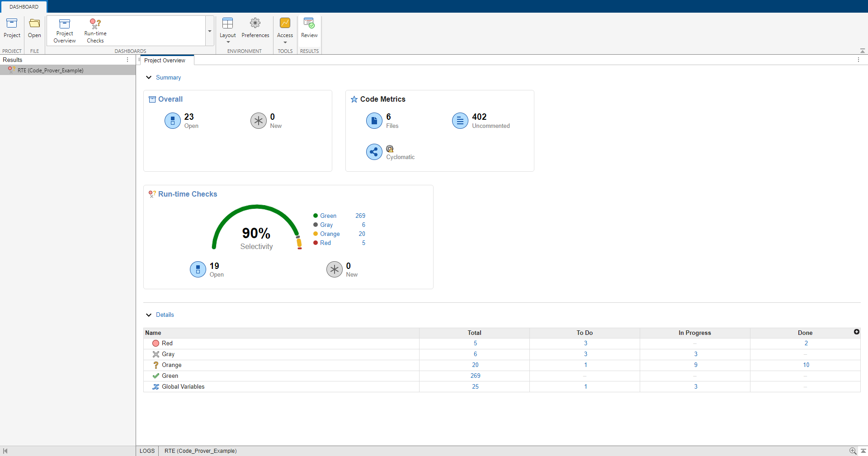
Task: Click the orange dot in legend
Action: pyautogui.click(x=316, y=234)
